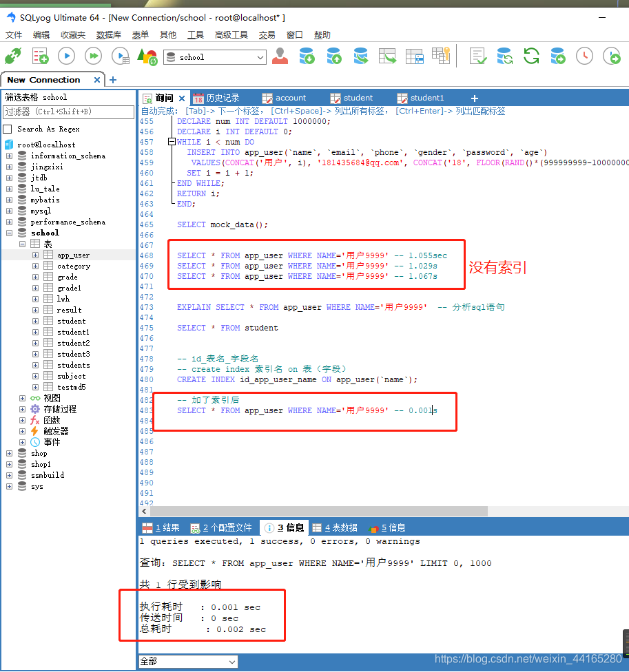The image size is (629, 672).
Task: Close the 询问 query tab
Action: pyautogui.click(x=182, y=98)
